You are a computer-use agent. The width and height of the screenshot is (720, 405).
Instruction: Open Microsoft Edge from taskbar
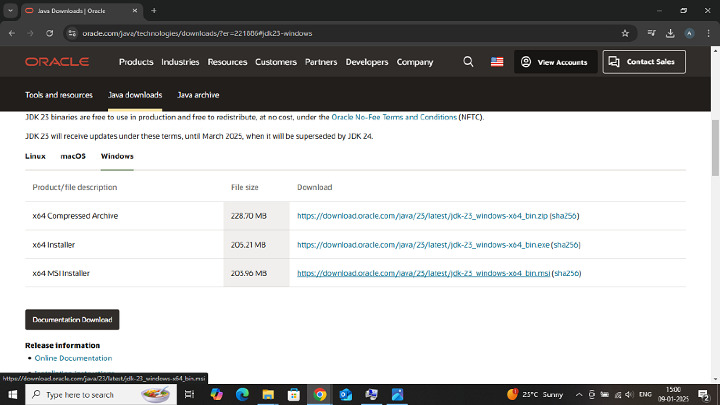(x=242, y=394)
